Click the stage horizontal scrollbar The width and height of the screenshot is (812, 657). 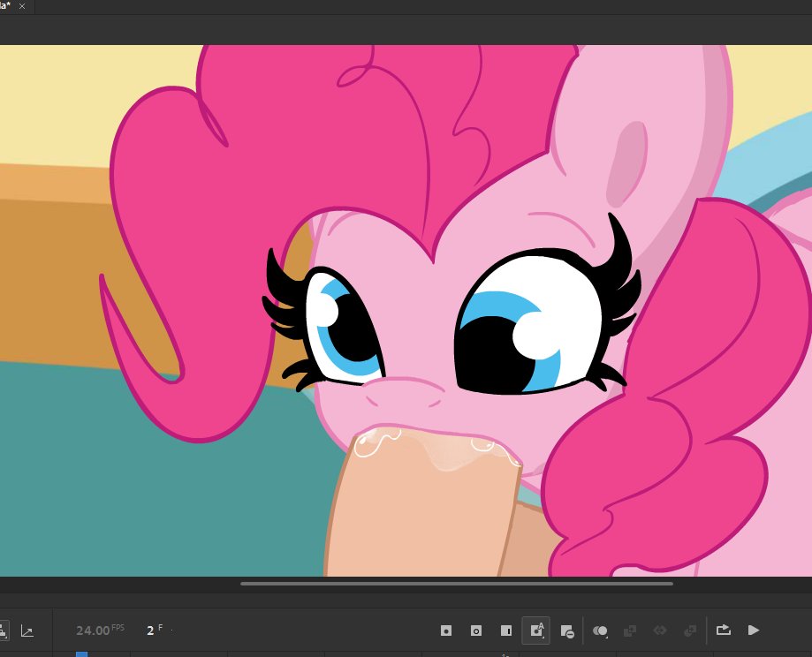click(457, 584)
